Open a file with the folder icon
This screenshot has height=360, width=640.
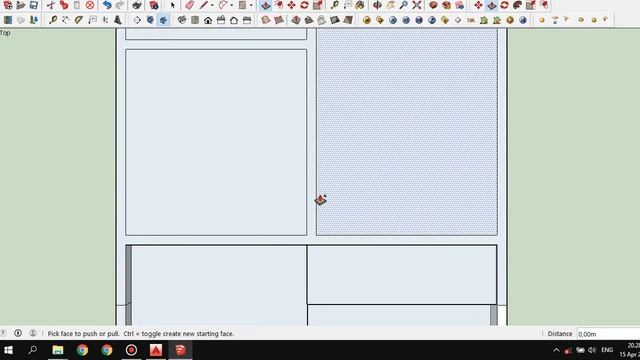point(21,5)
